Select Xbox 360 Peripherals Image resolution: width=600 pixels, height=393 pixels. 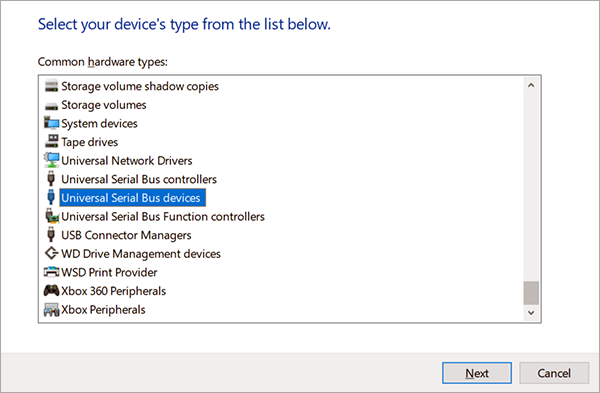coord(114,291)
